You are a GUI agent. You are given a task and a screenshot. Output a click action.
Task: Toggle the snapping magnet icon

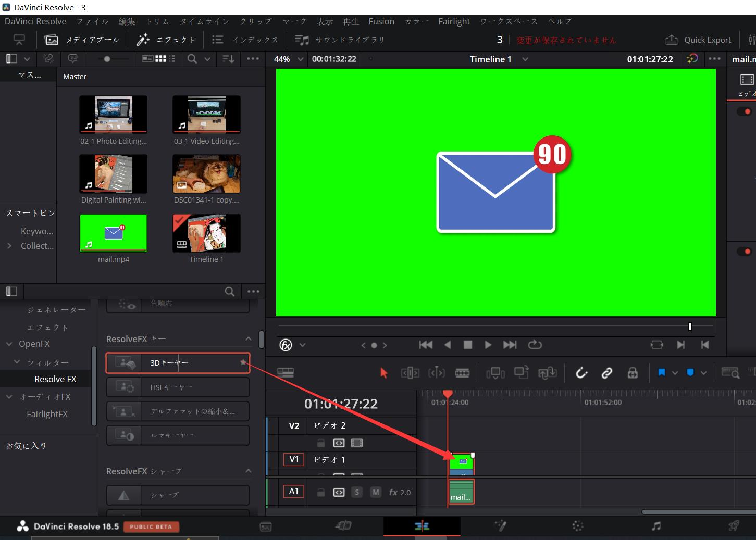(x=581, y=373)
